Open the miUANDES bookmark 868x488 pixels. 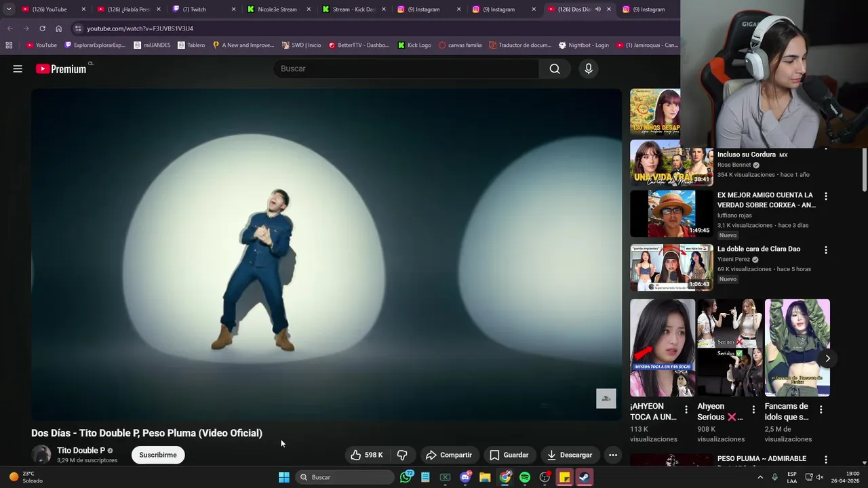152,45
